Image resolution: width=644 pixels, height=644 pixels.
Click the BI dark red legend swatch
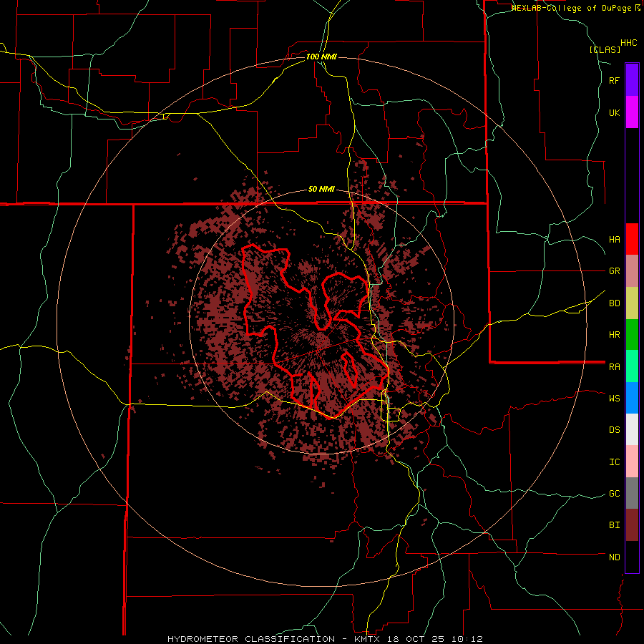632,525
